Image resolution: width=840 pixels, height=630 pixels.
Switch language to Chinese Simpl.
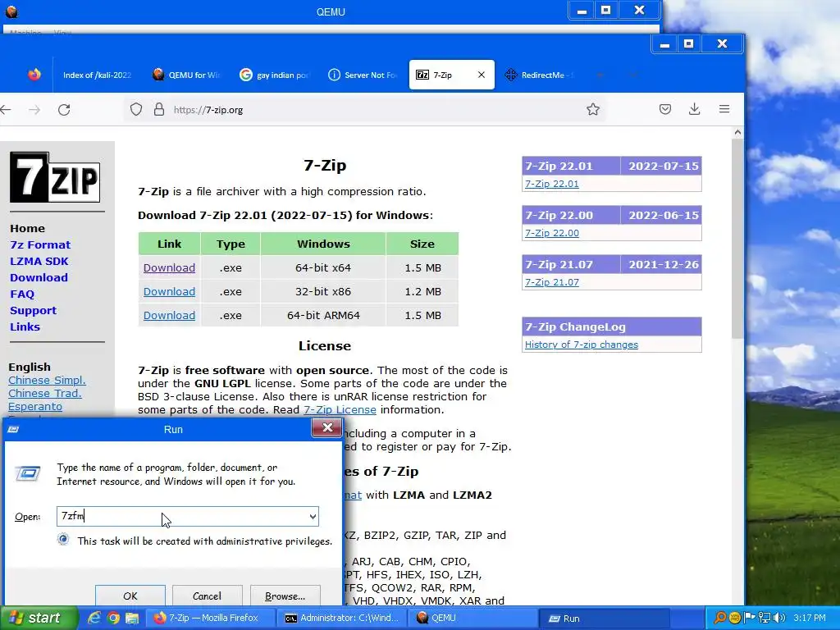[x=47, y=381]
